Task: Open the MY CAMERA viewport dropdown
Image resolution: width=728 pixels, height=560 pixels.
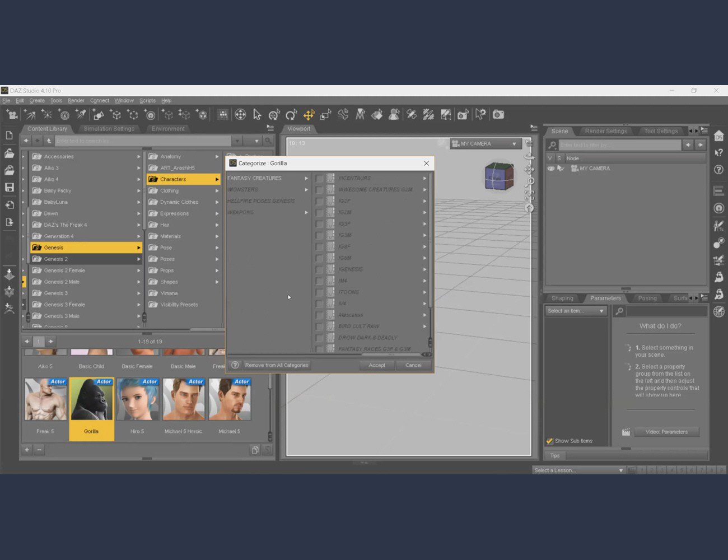Action: tap(486, 144)
